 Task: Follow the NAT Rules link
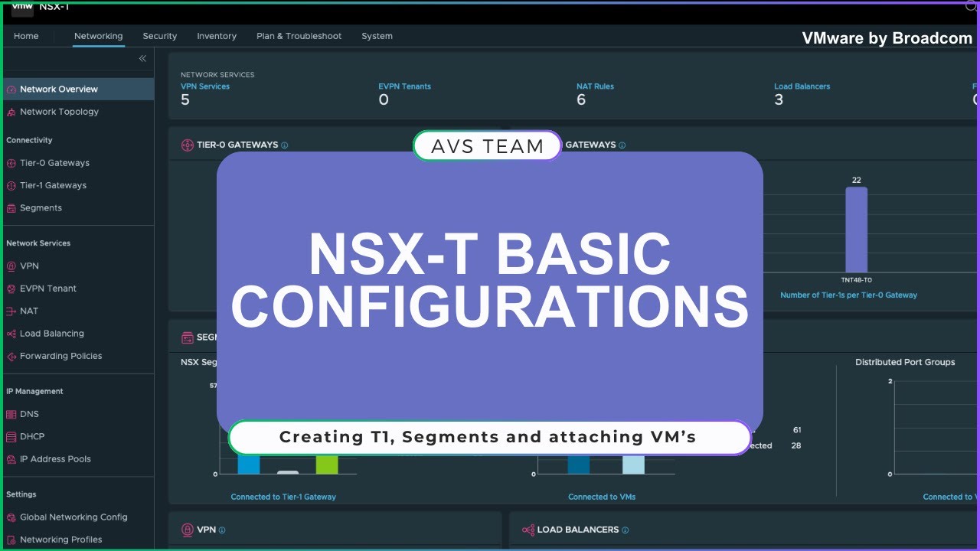pyautogui.click(x=595, y=86)
